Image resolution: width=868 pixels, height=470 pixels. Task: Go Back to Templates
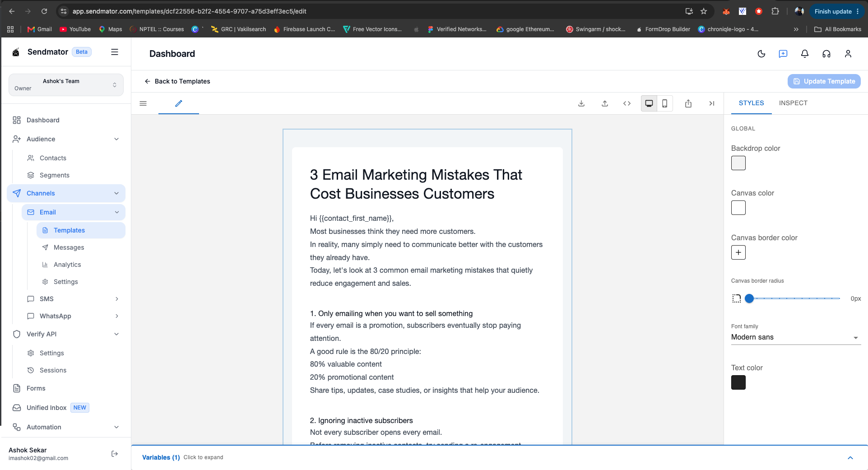point(177,81)
